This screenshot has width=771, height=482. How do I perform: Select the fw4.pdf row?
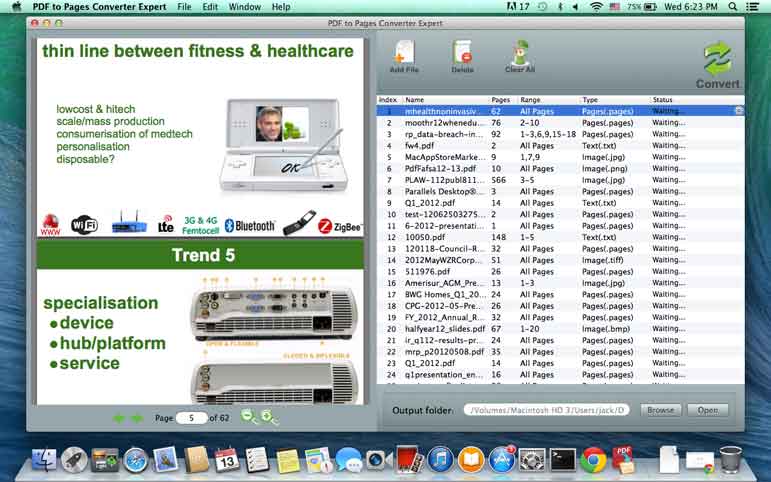click(x=561, y=146)
